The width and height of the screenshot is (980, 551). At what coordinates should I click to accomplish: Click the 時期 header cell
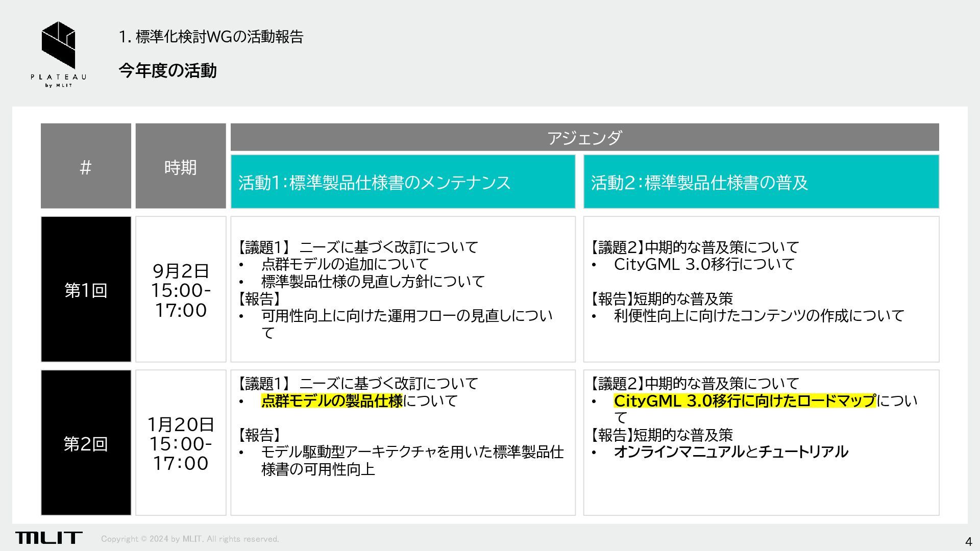click(181, 166)
